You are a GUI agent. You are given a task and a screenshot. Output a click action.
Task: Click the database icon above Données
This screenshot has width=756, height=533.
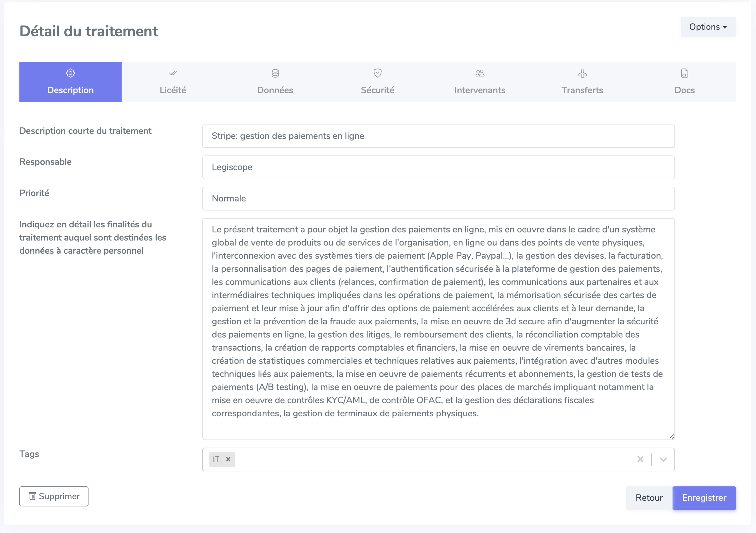point(275,73)
